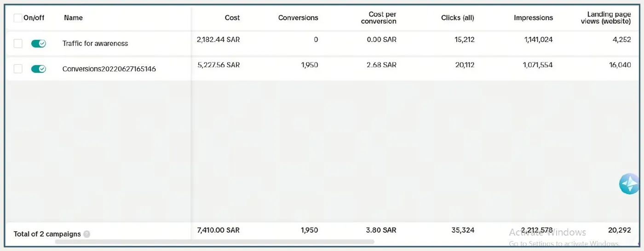Viewport: 644px width, 251px height.
Task: Select the 7,410.00 SAR total cost
Action: 218,230
